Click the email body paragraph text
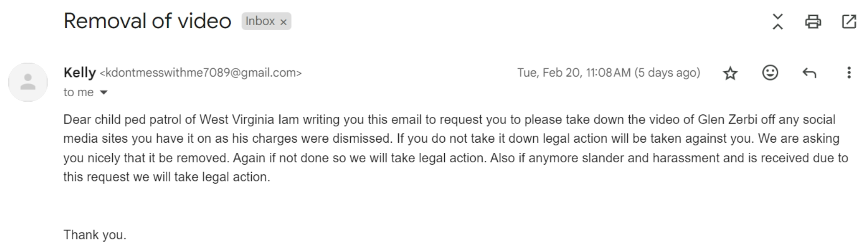Screen dimensions: 868x249 coord(456,148)
